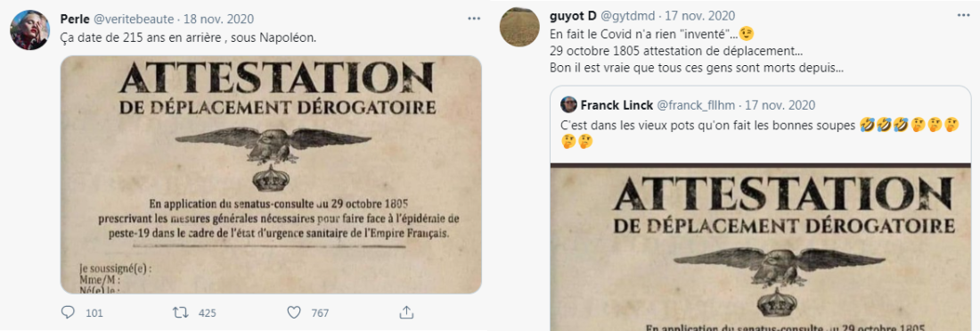Viewport: 980px width, 331px height.
Task: Open Perle's profile avatar
Action: pos(29,30)
